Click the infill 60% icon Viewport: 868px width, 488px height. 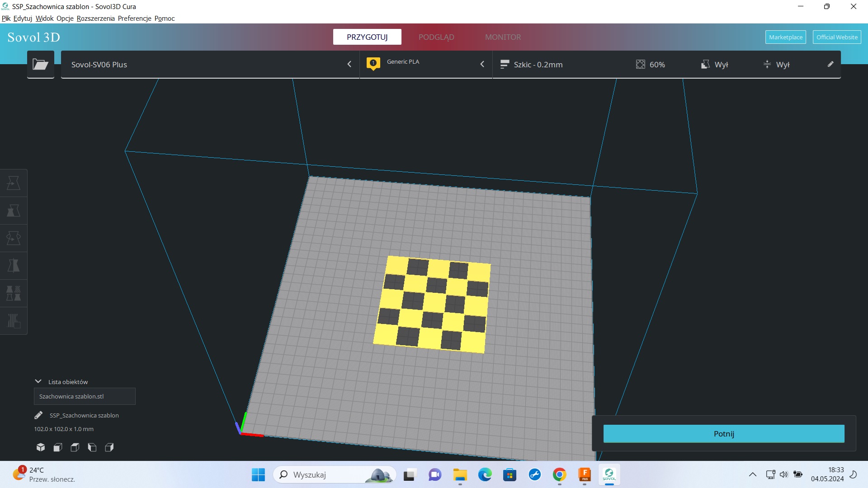(x=641, y=65)
